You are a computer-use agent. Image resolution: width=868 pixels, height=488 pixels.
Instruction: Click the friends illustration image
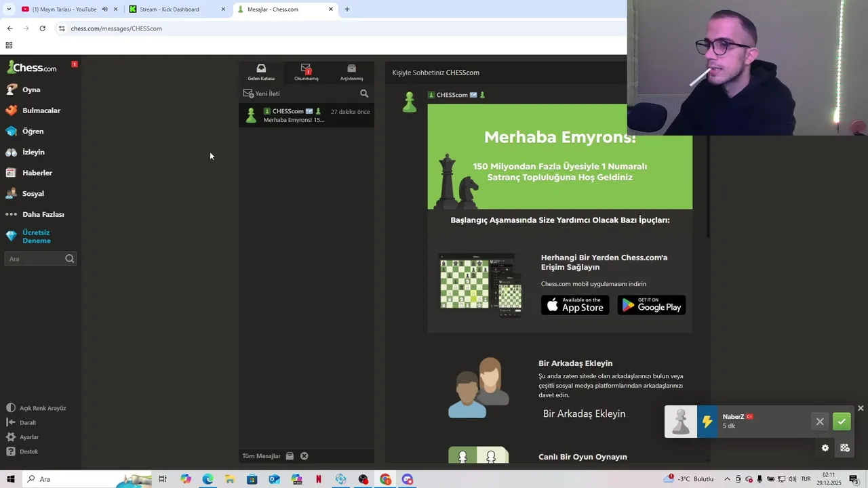(x=479, y=388)
